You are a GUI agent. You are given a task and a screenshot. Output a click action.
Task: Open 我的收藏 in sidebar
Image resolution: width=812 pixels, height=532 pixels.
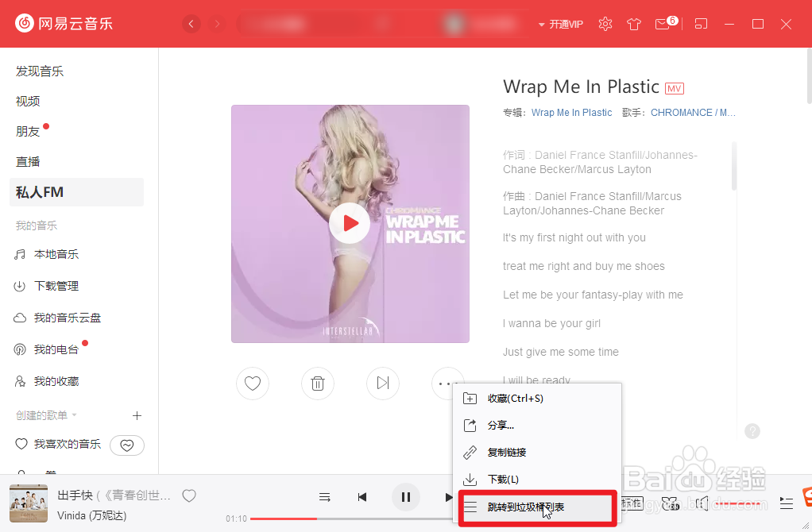click(x=56, y=381)
